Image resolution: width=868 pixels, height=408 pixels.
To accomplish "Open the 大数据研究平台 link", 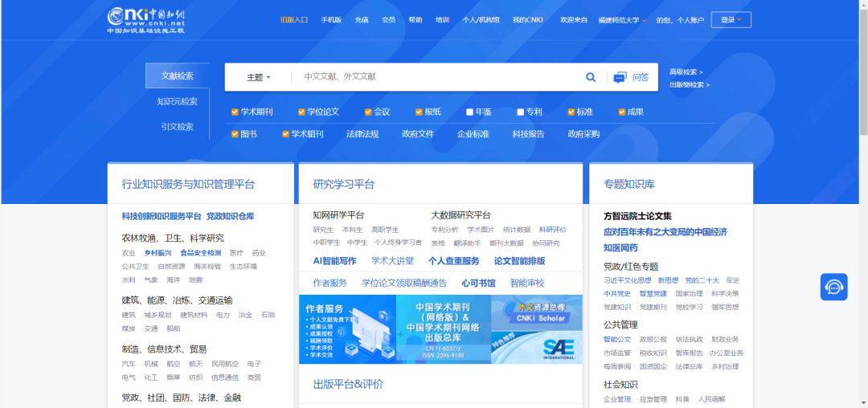I will click(461, 215).
